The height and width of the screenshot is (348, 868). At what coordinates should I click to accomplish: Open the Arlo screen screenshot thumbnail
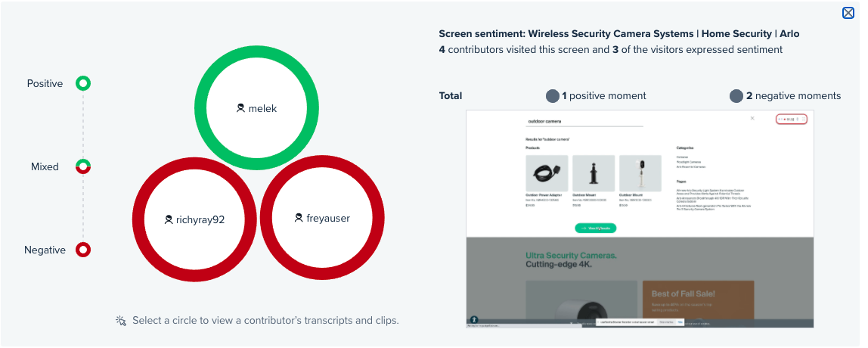tap(640, 219)
